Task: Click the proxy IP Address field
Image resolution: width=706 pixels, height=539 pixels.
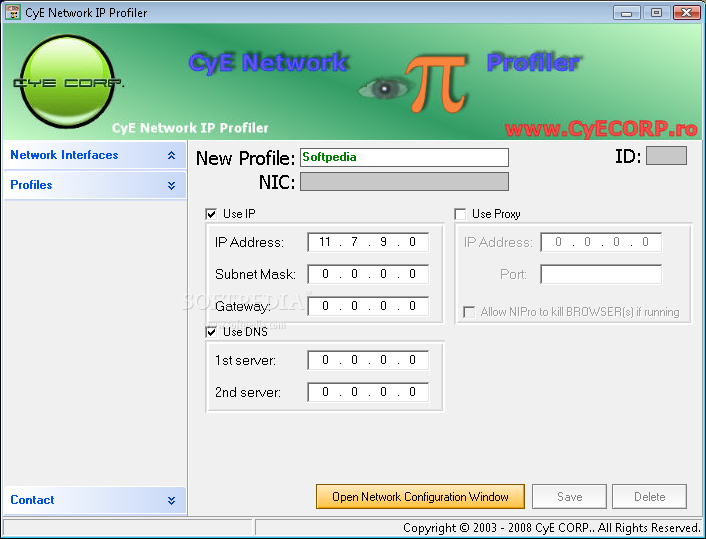Action: pyautogui.click(x=601, y=242)
